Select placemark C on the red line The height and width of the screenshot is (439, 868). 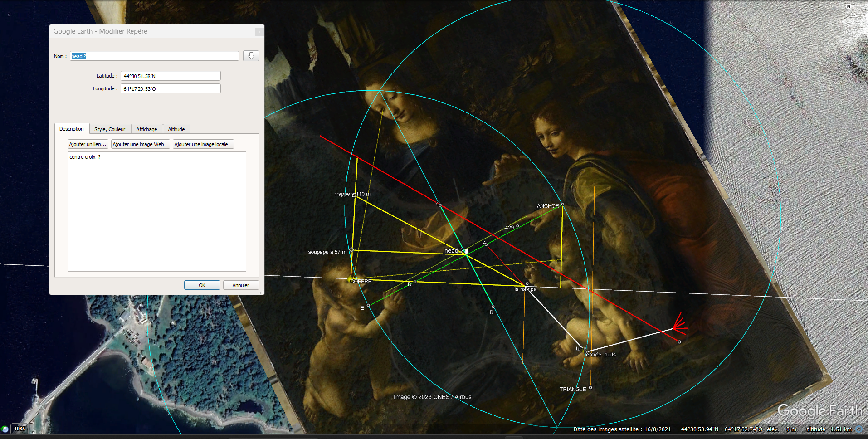(x=440, y=205)
